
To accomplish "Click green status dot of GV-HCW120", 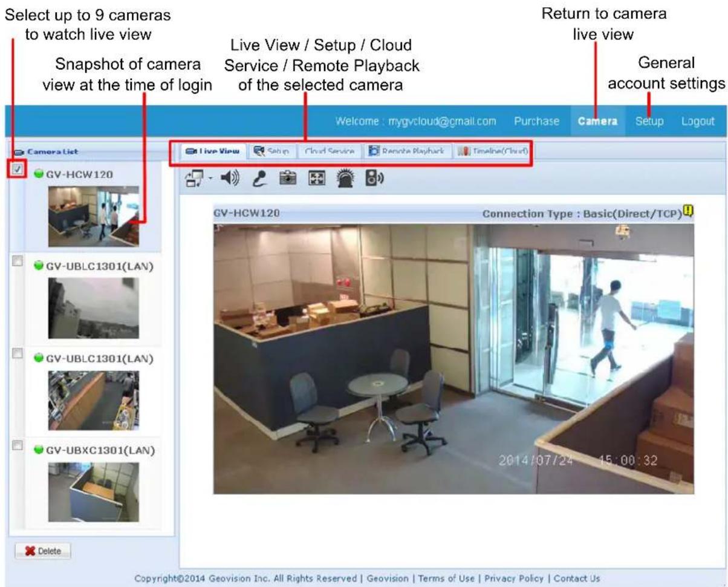I will pyautogui.click(x=40, y=174).
